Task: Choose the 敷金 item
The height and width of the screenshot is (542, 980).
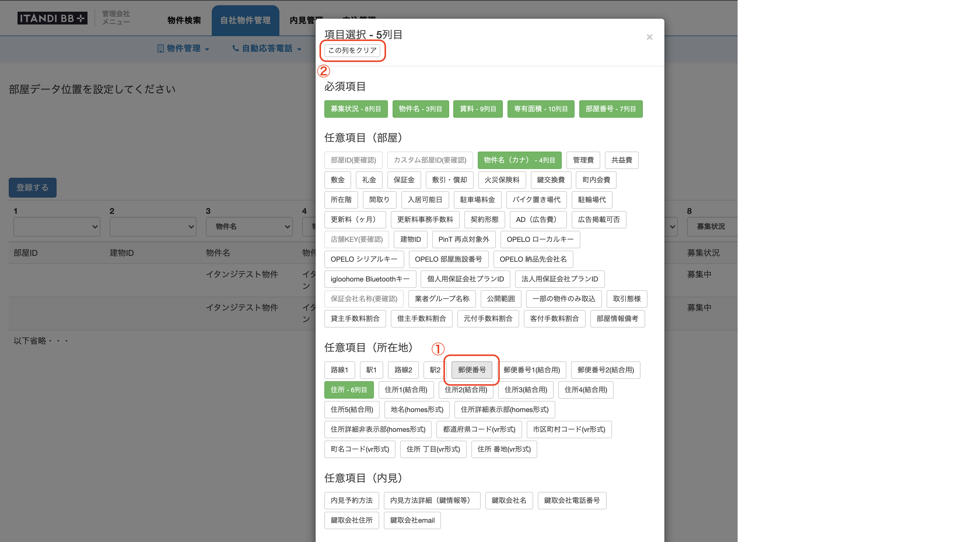Action: click(337, 180)
